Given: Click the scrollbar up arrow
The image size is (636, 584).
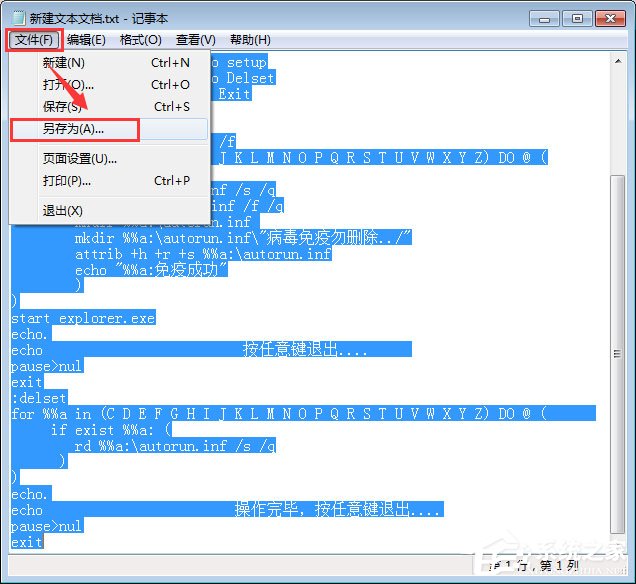Looking at the screenshot, I should pos(618,62).
